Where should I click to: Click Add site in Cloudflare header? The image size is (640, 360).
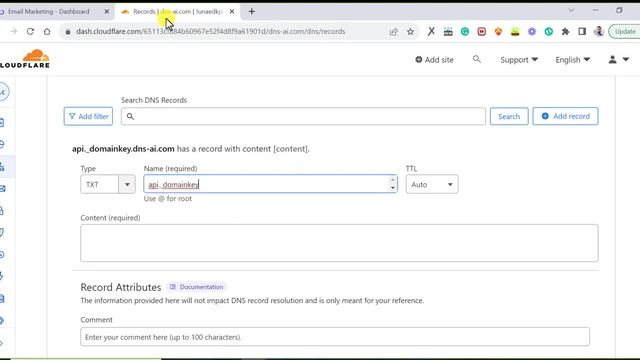click(x=434, y=60)
